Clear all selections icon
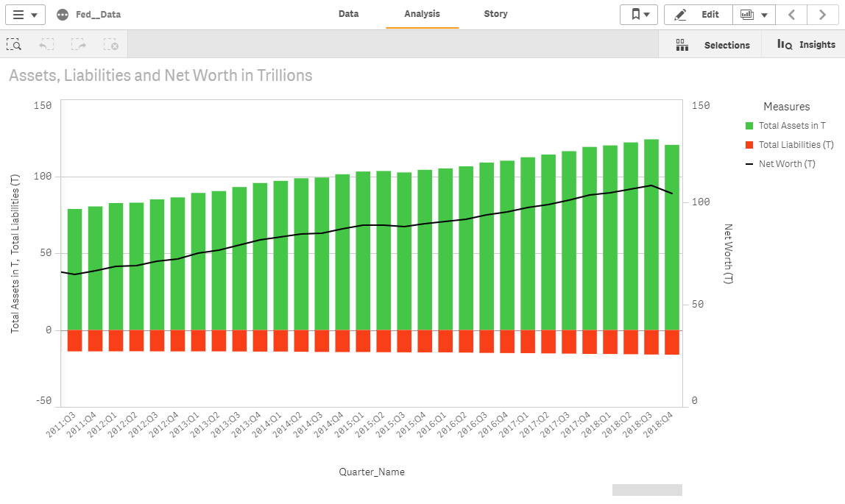This screenshot has width=845, height=504. (111, 45)
